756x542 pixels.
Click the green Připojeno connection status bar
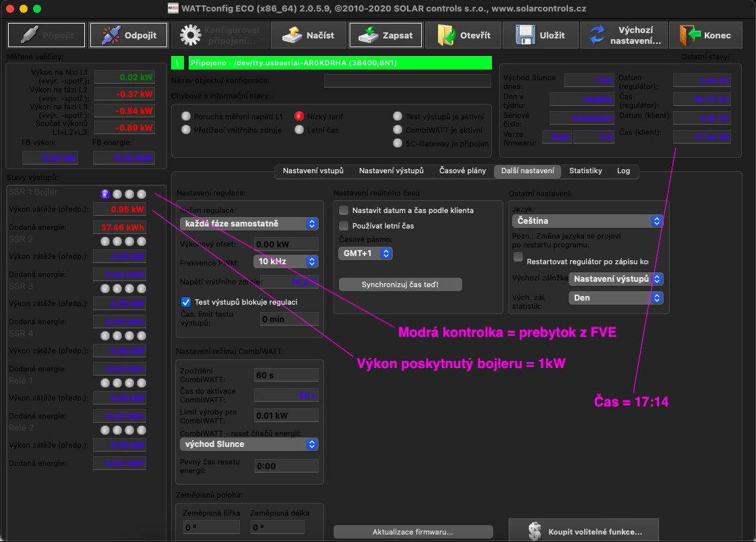coord(340,63)
